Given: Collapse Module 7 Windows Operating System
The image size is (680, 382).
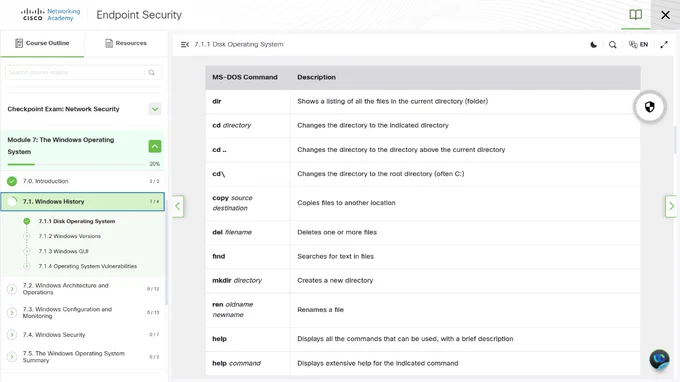Looking at the screenshot, I should pos(155,146).
